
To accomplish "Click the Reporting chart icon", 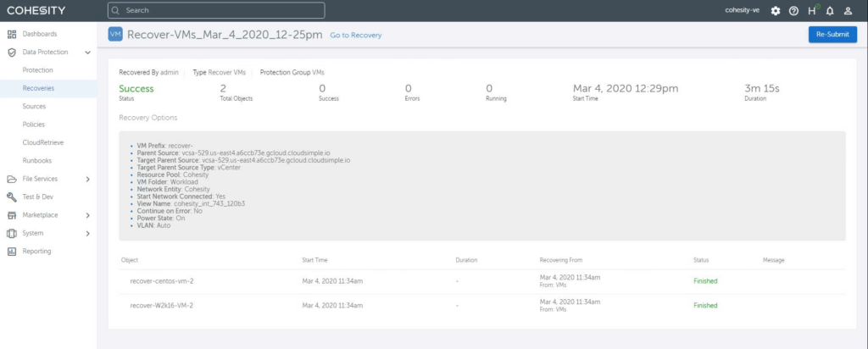I will (x=12, y=251).
